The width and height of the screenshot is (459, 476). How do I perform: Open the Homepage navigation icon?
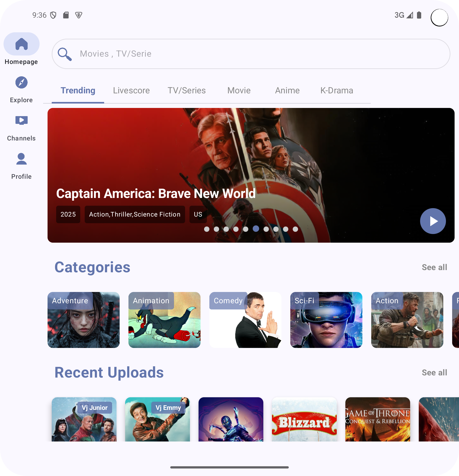(21, 44)
